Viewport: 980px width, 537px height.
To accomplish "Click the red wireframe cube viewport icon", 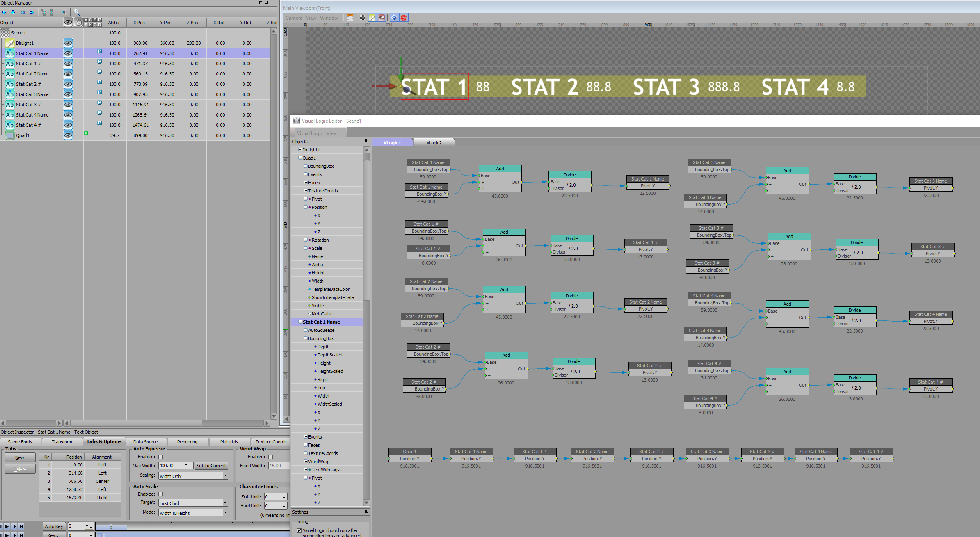I will (x=404, y=18).
